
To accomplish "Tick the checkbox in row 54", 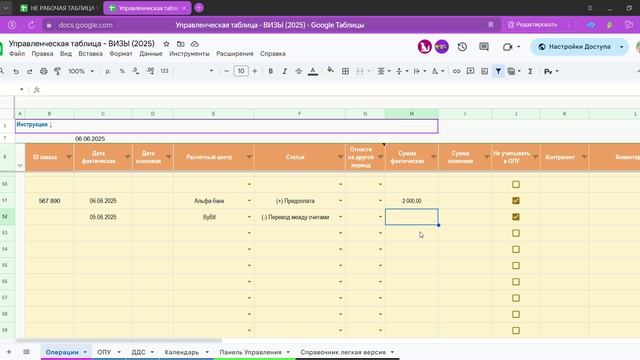I will [516, 249].
